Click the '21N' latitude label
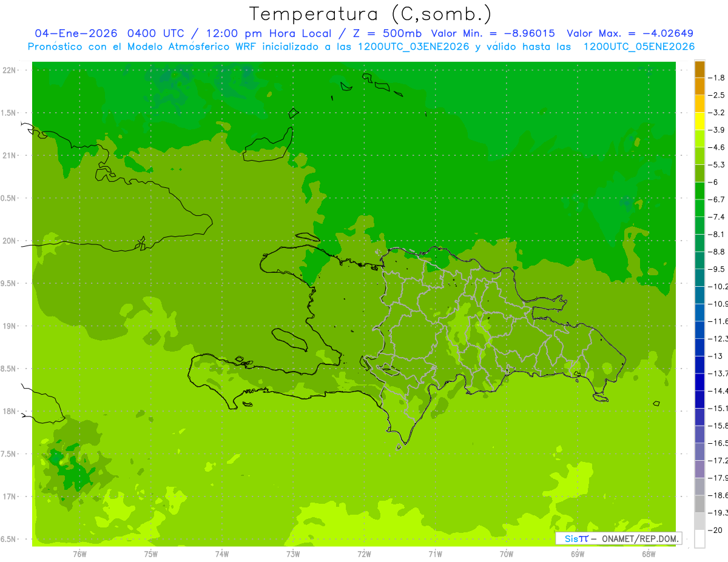The image size is (728, 562). point(9,156)
